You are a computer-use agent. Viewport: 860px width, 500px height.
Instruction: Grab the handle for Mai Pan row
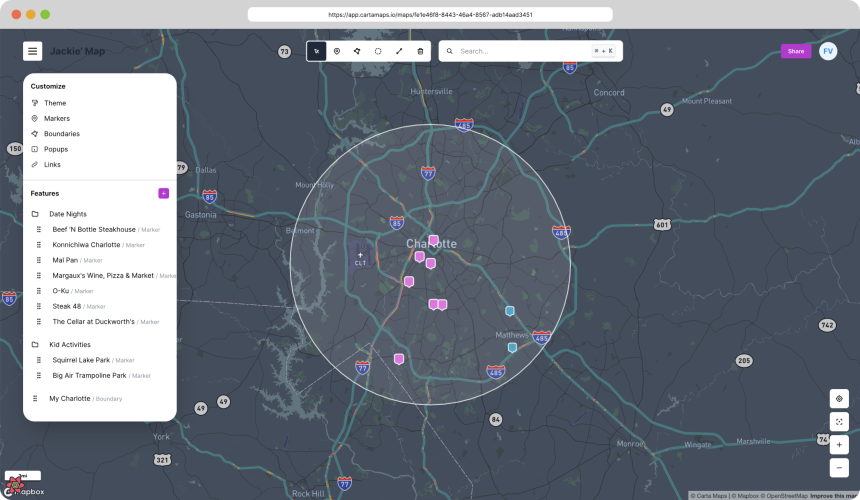pyautogui.click(x=39, y=260)
